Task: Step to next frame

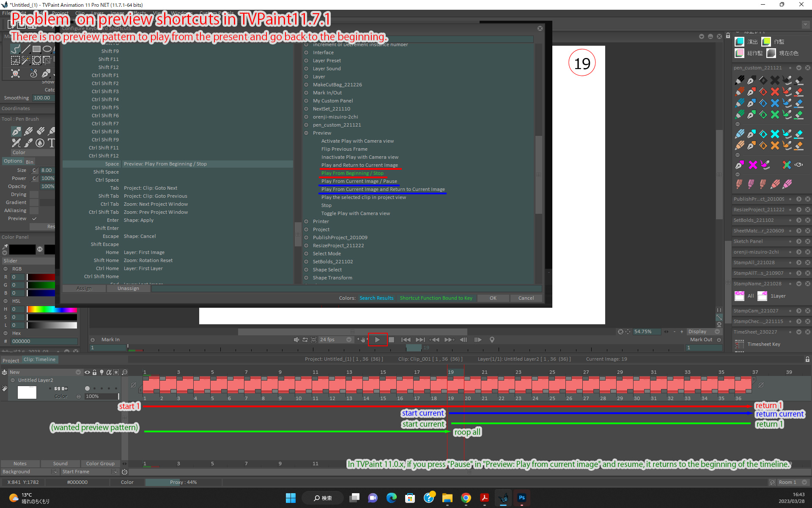Action: pos(478,340)
